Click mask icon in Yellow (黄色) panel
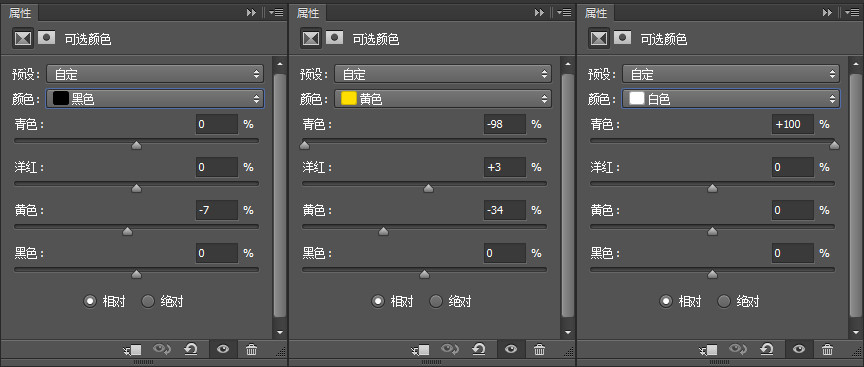 tap(335, 37)
